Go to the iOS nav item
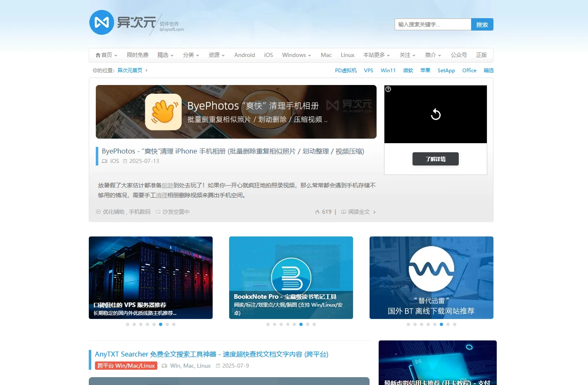The width and height of the screenshot is (588, 385). coord(268,55)
